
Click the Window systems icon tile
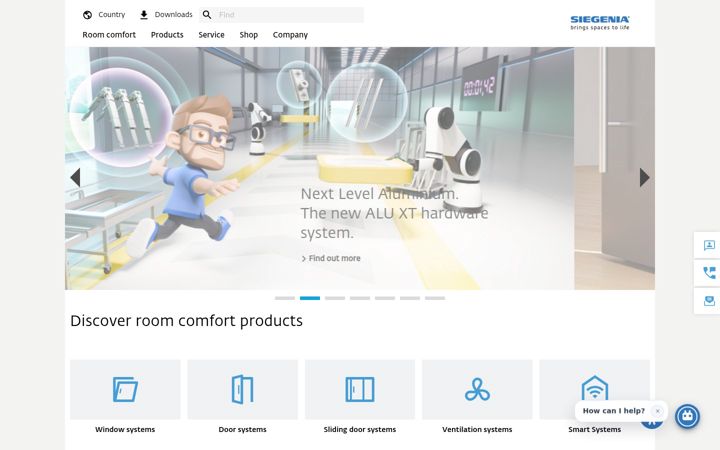click(x=125, y=389)
